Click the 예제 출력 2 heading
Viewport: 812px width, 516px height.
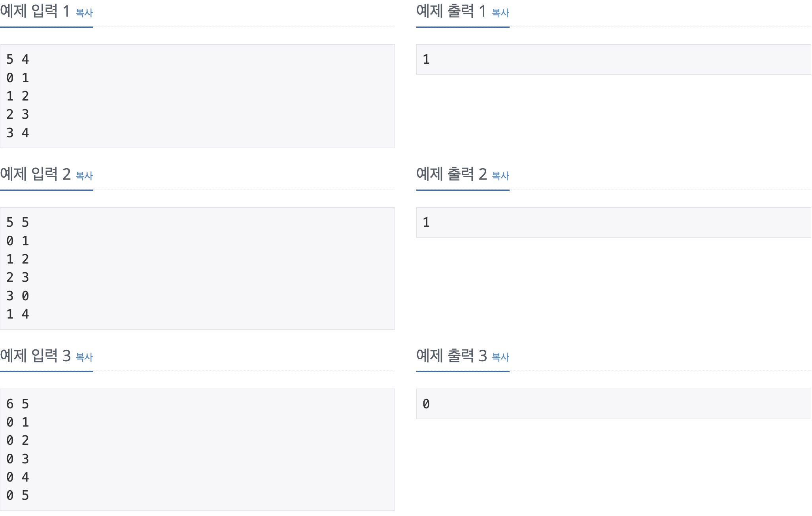[450, 175]
